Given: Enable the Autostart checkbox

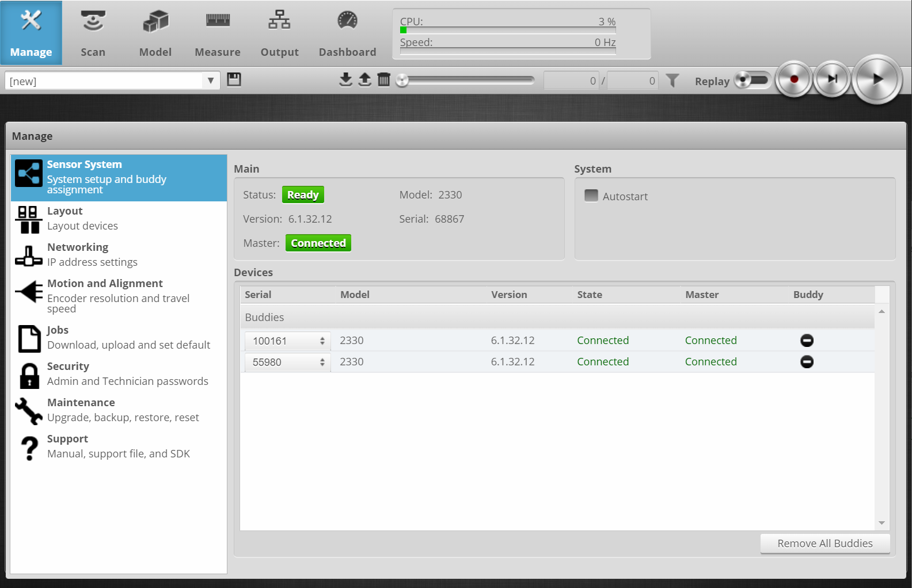Looking at the screenshot, I should [x=591, y=196].
